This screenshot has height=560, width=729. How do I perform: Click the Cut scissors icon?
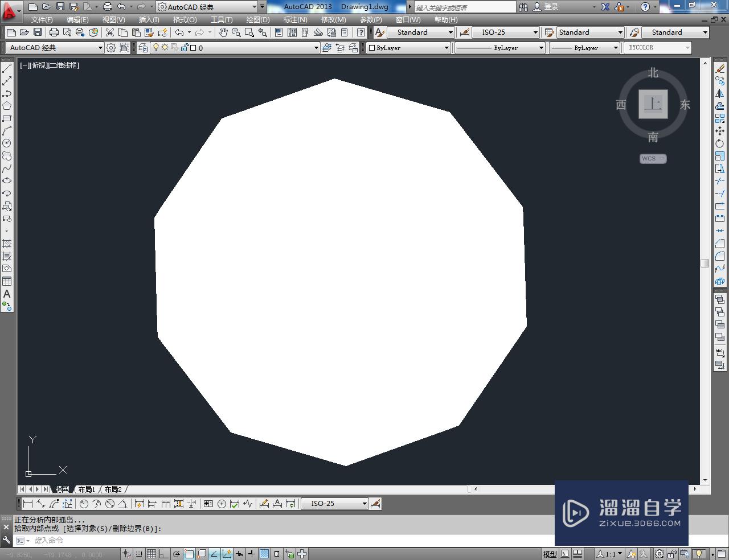(x=110, y=32)
